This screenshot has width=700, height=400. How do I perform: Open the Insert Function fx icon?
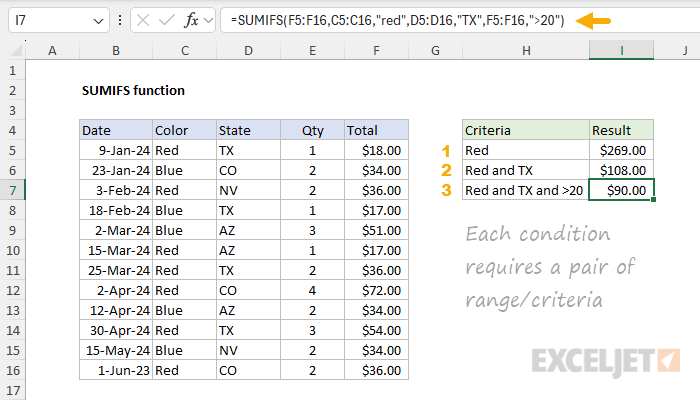[x=192, y=20]
